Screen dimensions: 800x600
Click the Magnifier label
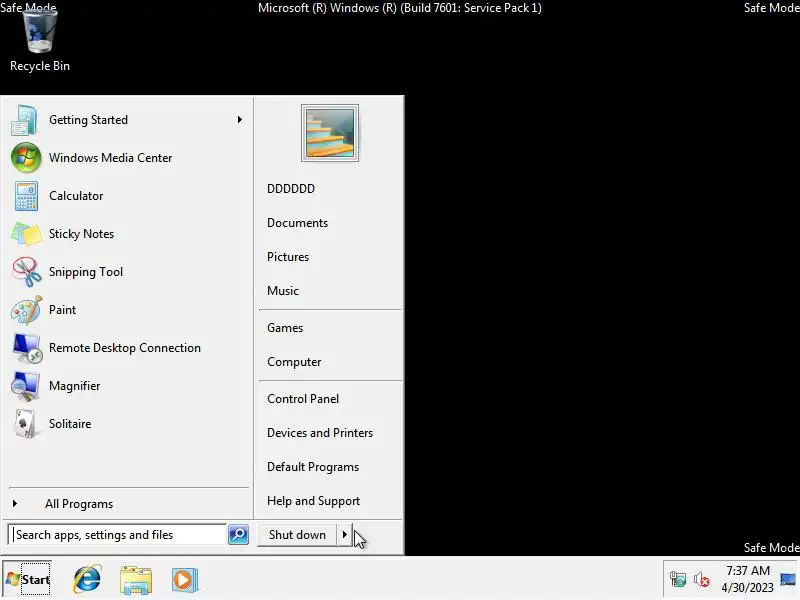(x=74, y=386)
